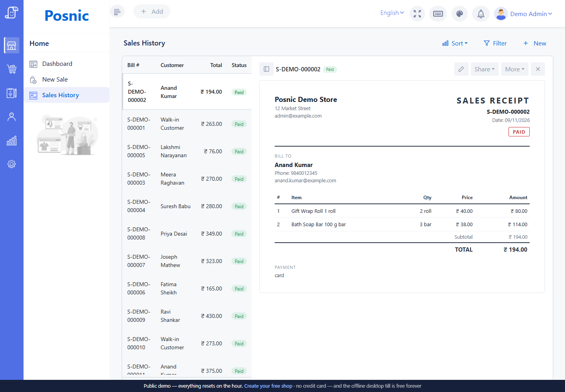The height and width of the screenshot is (392, 565).
Task: Open the Demo Admin user menu
Action: 531,14
